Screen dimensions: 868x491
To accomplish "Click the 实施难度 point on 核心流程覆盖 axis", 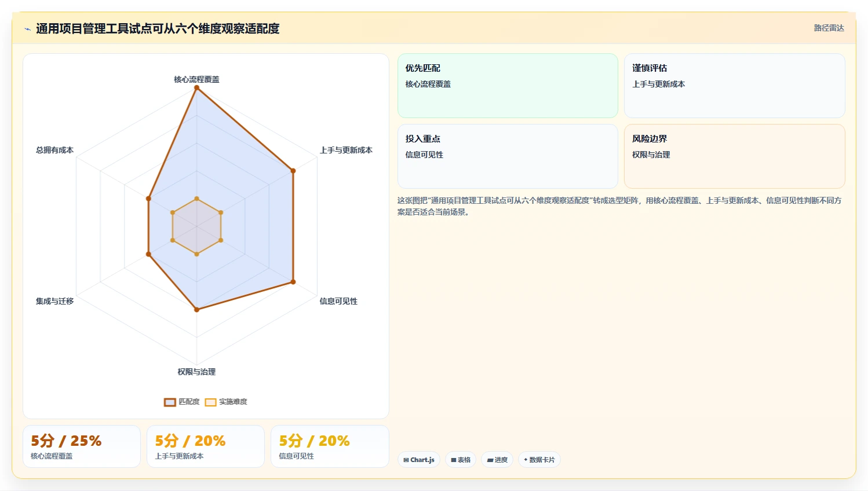I will (x=196, y=199).
